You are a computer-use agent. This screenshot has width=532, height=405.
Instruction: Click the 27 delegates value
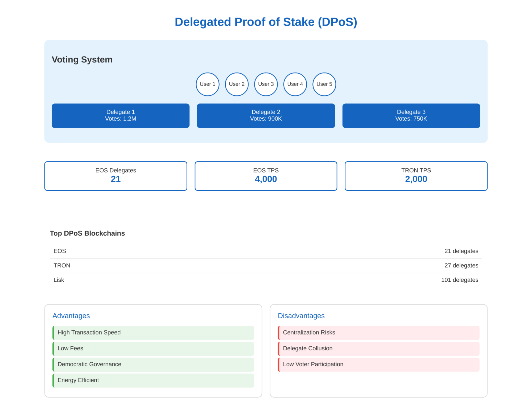(461, 265)
